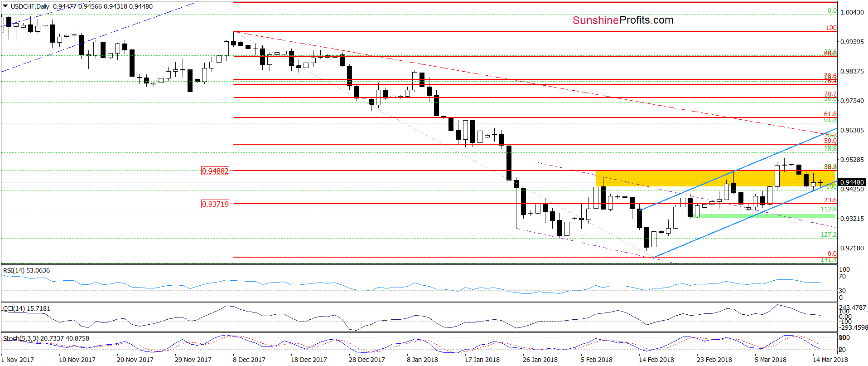Select the 0.93719 price level label
868x366 pixels.
click(x=215, y=204)
